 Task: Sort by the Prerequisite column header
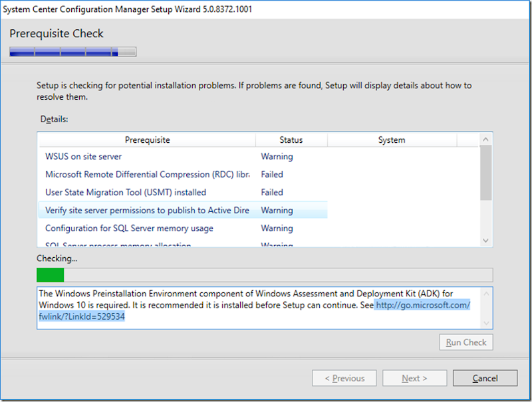(147, 140)
